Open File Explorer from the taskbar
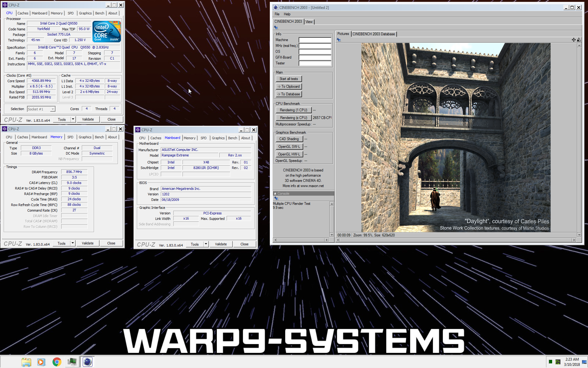Image resolution: width=588 pixels, height=368 pixels. click(x=26, y=362)
